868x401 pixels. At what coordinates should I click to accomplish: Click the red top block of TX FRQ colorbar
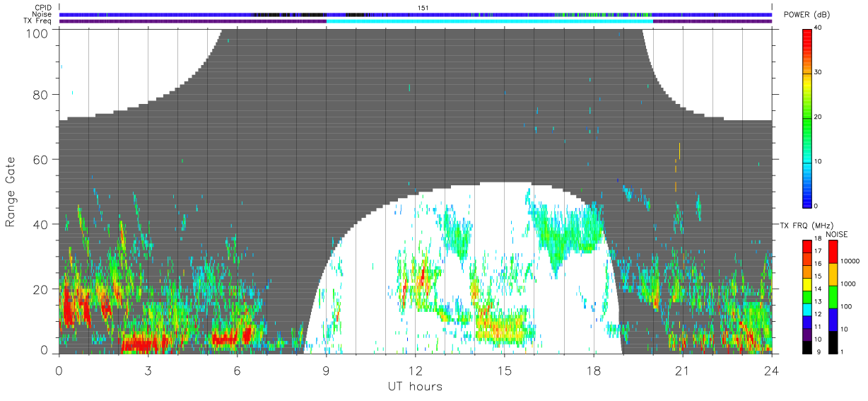point(807,247)
